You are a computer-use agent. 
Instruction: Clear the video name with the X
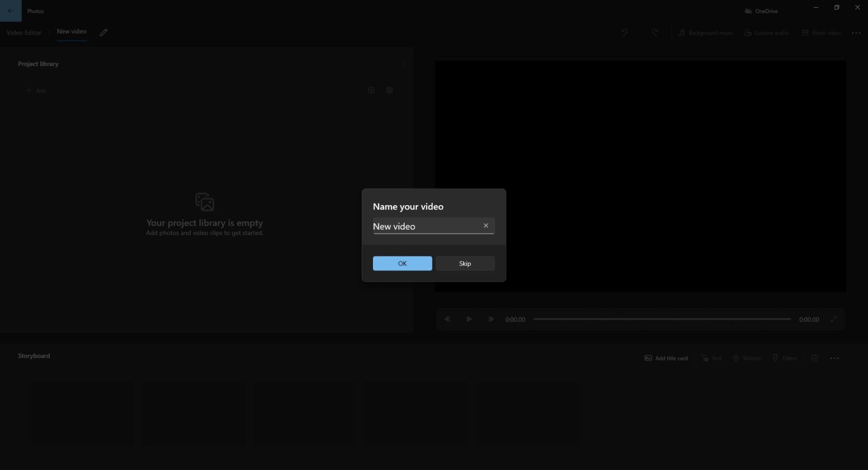click(x=485, y=225)
